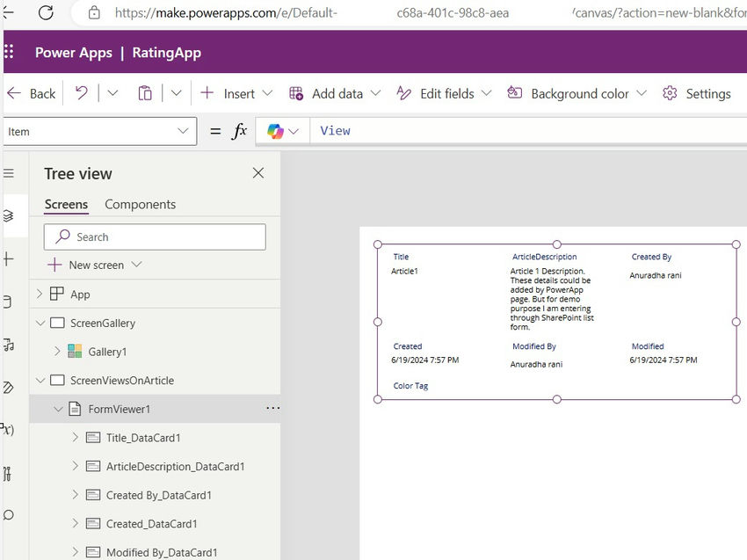Screen dimensions: 747x560
Task: Click the Search box in Tree view
Action: coord(154,236)
